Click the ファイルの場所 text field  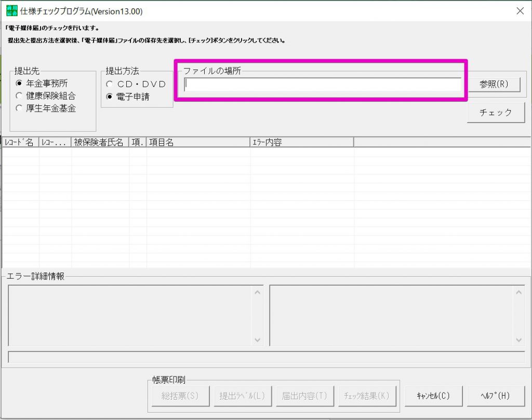(x=323, y=85)
